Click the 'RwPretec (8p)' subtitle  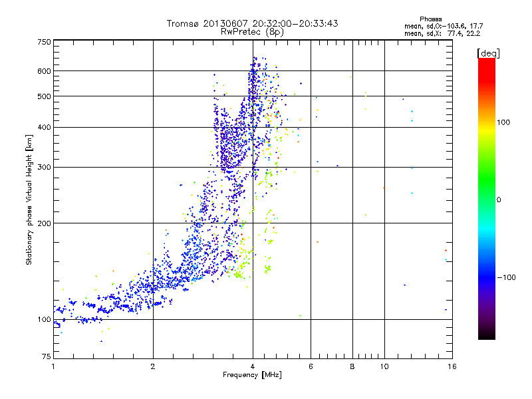point(252,32)
